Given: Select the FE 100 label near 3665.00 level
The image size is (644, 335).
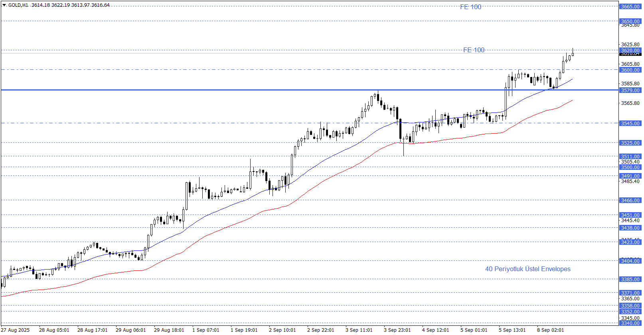Looking at the screenshot, I should click(x=471, y=7).
